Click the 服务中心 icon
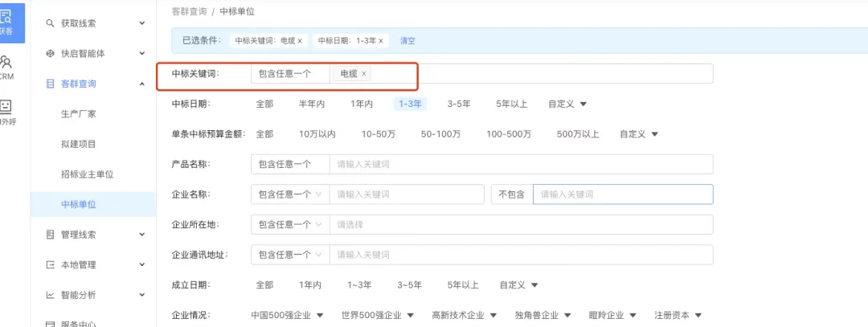The width and height of the screenshot is (868, 327). [50, 324]
